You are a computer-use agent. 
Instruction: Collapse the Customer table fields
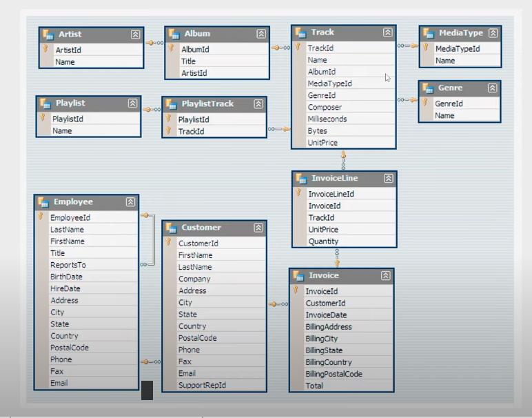coord(258,228)
